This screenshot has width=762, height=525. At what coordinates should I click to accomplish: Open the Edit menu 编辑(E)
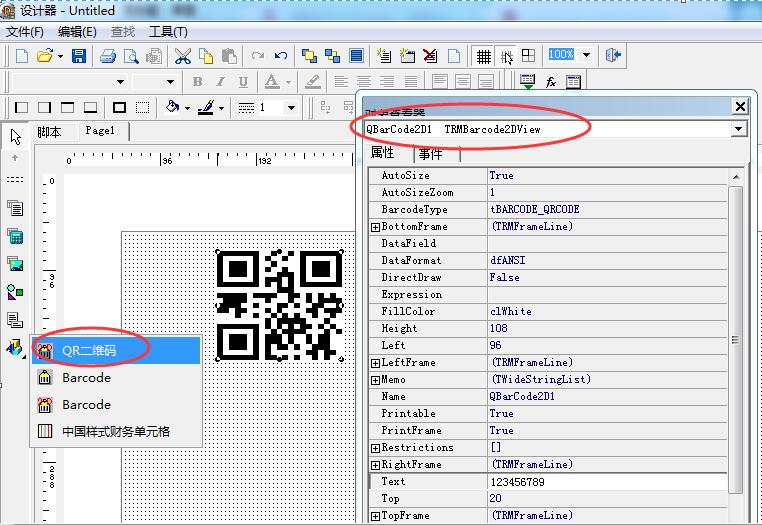coord(77,32)
